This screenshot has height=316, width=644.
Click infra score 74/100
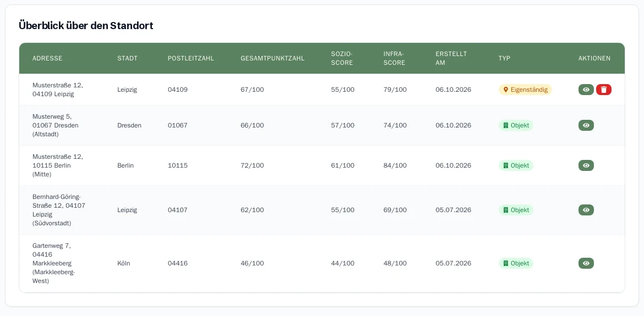click(x=395, y=125)
